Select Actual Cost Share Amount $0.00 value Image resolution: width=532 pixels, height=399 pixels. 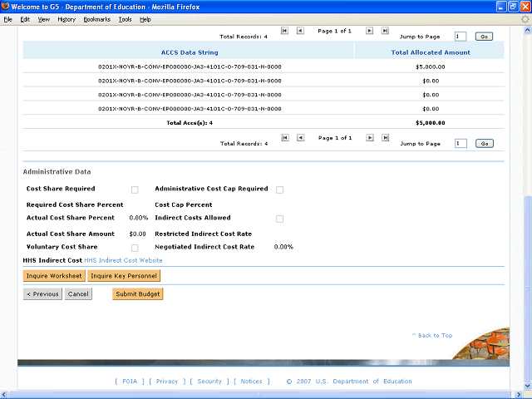pos(137,234)
